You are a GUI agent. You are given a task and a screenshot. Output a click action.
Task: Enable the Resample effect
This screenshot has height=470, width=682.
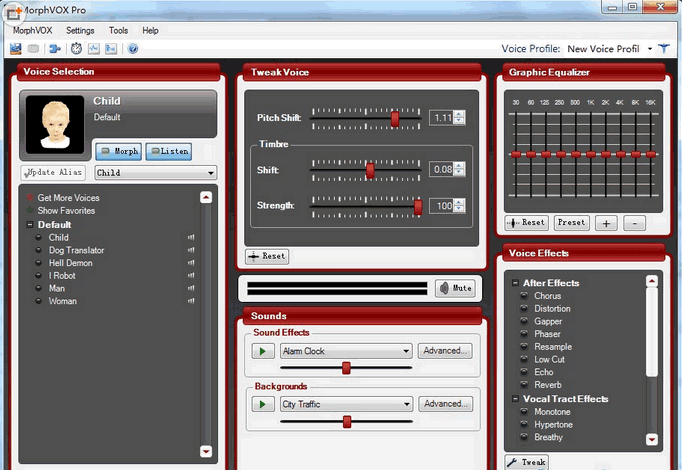pyautogui.click(x=525, y=347)
